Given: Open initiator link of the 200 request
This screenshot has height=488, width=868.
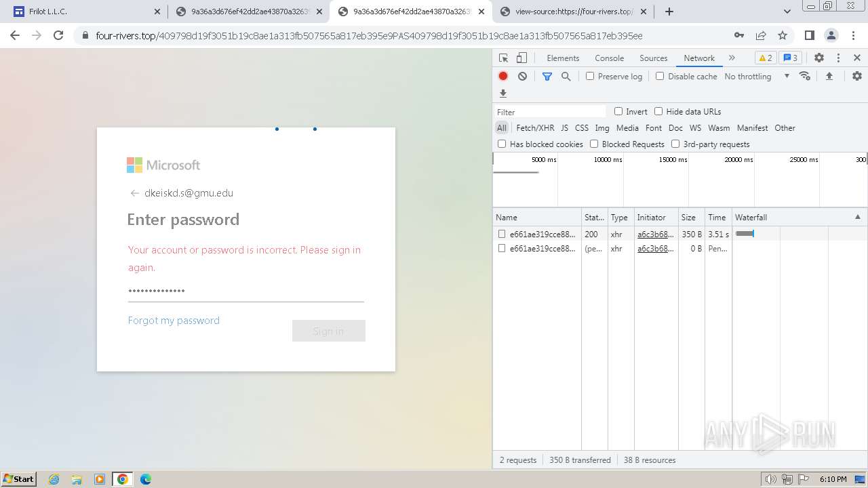Looking at the screenshot, I should click(655, 234).
